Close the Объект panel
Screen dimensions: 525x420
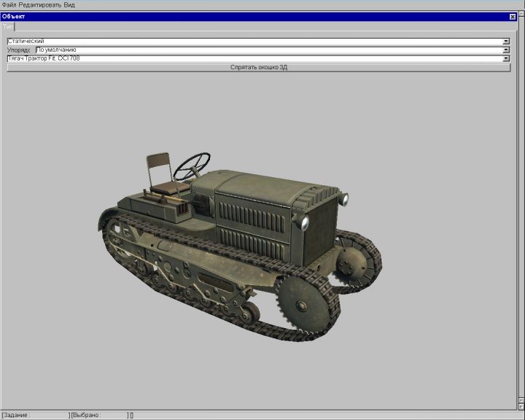click(512, 16)
